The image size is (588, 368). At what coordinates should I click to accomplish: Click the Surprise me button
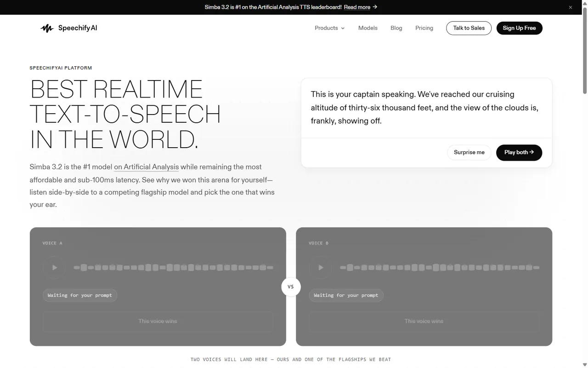469,152
